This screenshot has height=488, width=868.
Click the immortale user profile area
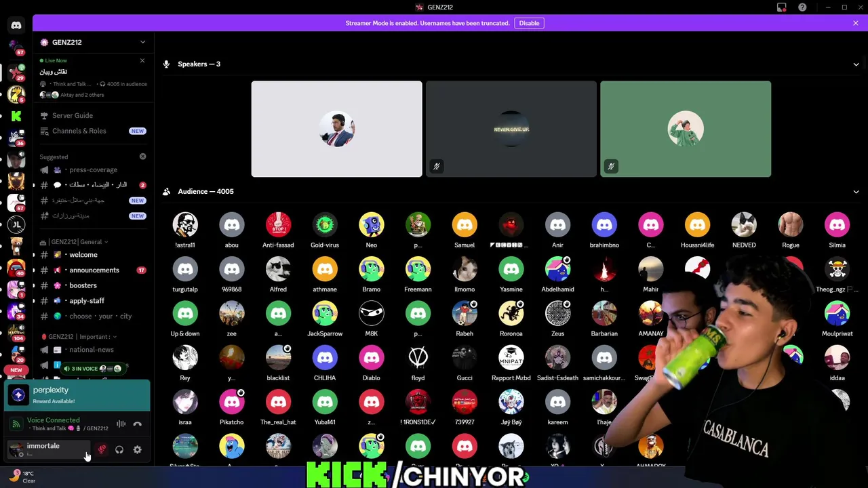click(x=47, y=449)
